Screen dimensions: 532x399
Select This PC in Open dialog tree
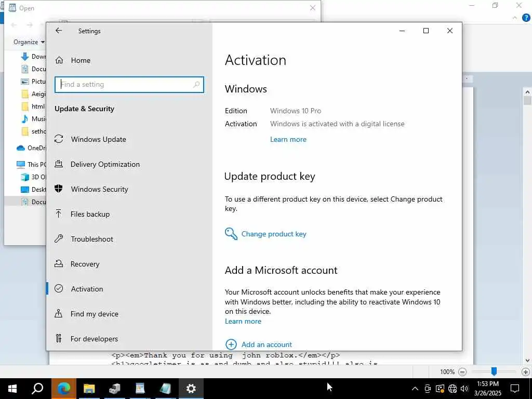click(31, 165)
